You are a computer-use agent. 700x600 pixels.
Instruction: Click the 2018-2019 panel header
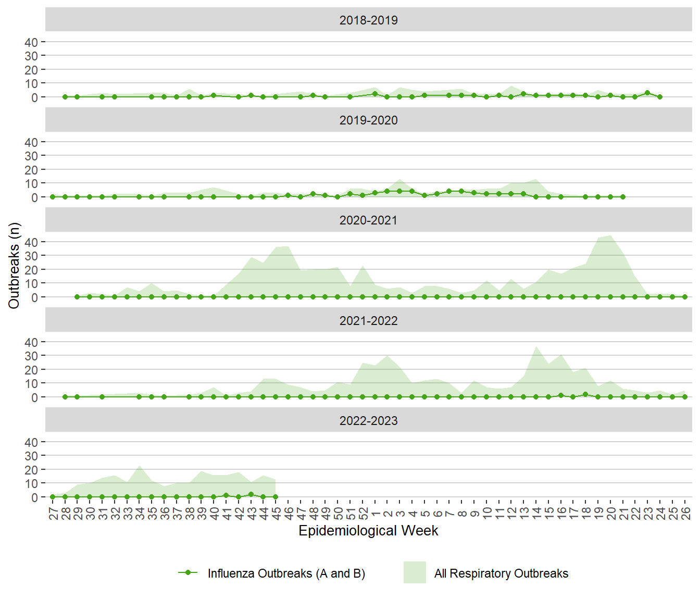(x=368, y=20)
